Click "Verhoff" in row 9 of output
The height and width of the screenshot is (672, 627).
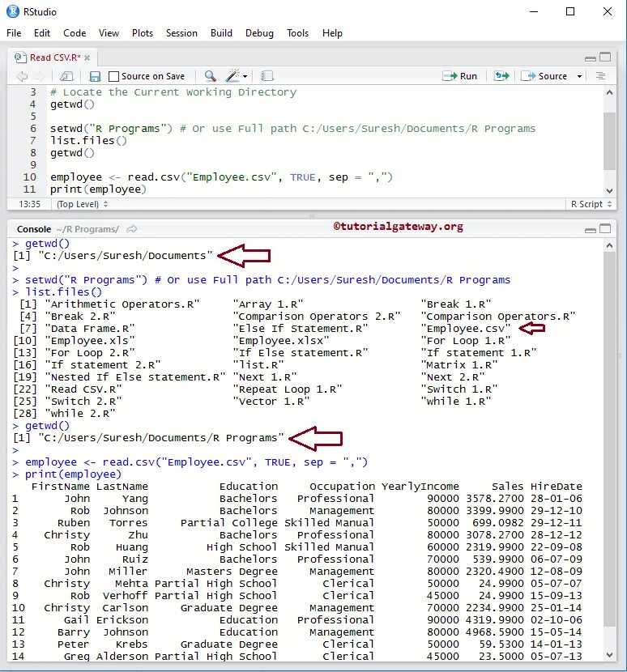(x=126, y=596)
